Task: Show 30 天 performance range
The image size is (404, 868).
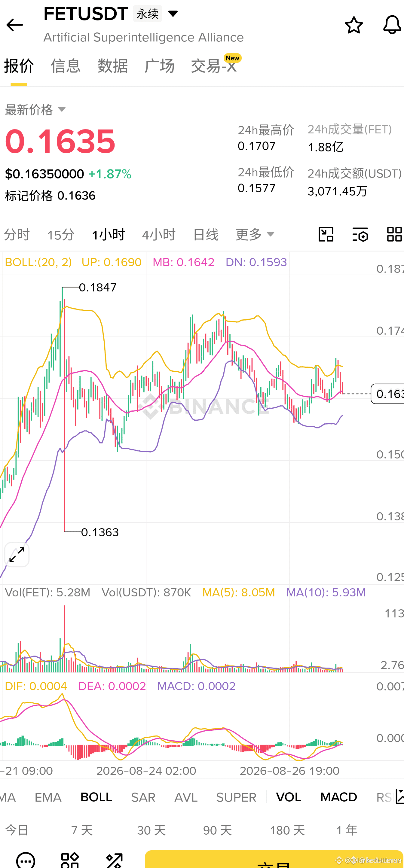Action: tap(151, 830)
